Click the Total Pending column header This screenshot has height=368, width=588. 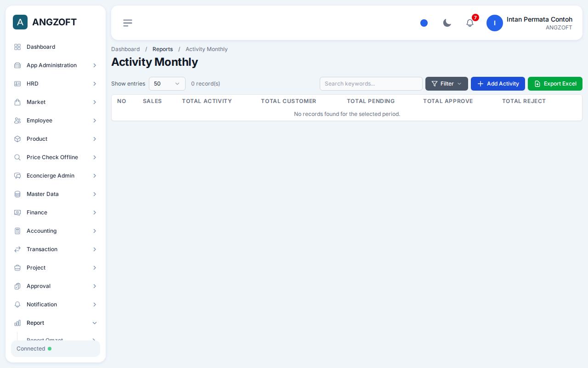[x=371, y=101]
